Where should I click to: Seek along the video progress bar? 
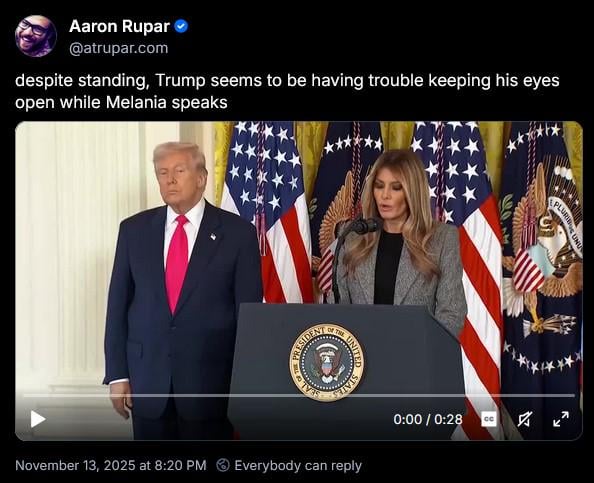tap(299, 395)
